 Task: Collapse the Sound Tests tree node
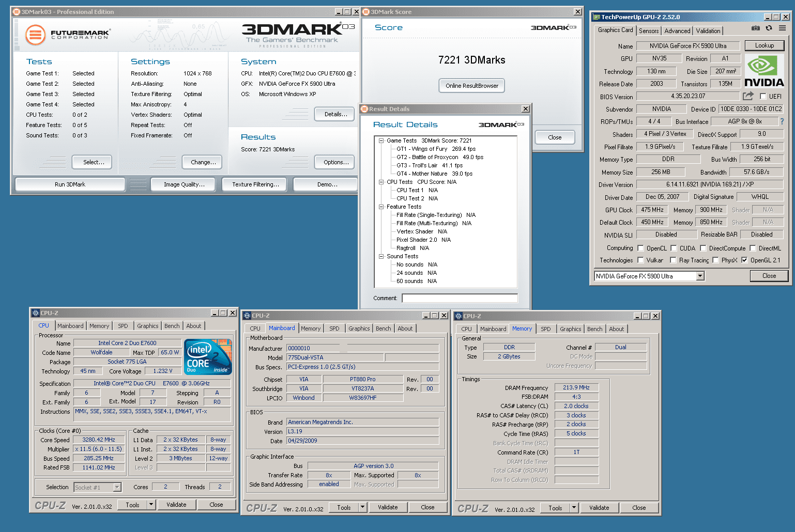(x=381, y=256)
